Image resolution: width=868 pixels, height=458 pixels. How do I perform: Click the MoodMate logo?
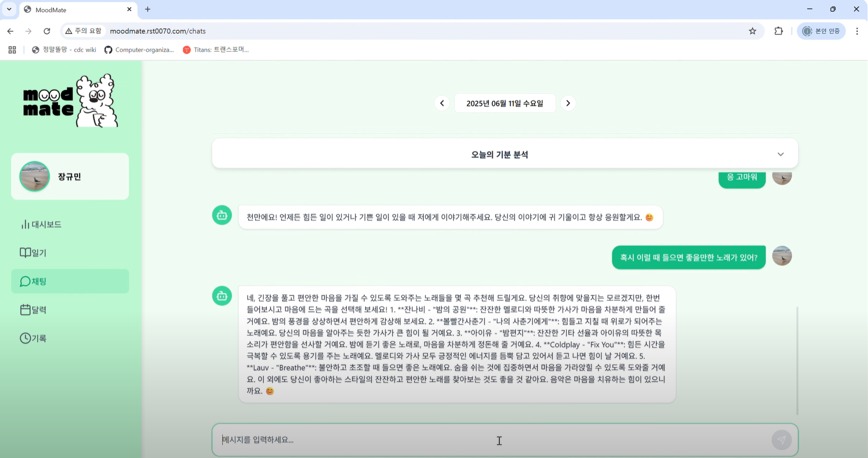click(x=70, y=101)
